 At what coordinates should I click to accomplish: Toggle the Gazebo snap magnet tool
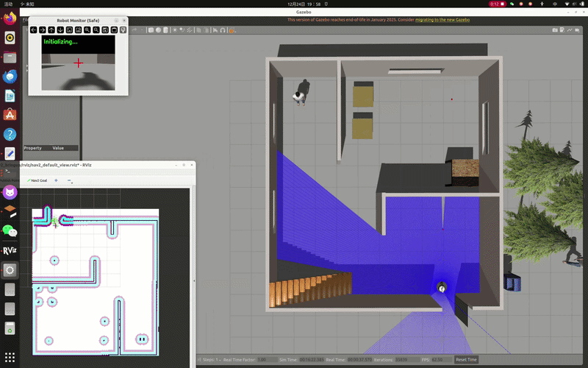[x=223, y=30]
